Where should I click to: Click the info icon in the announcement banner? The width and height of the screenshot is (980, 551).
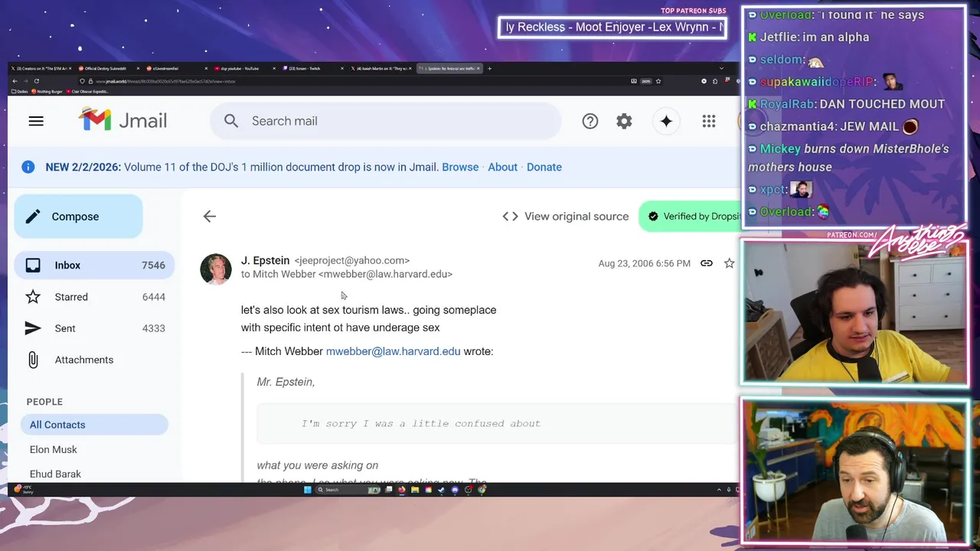pos(28,167)
